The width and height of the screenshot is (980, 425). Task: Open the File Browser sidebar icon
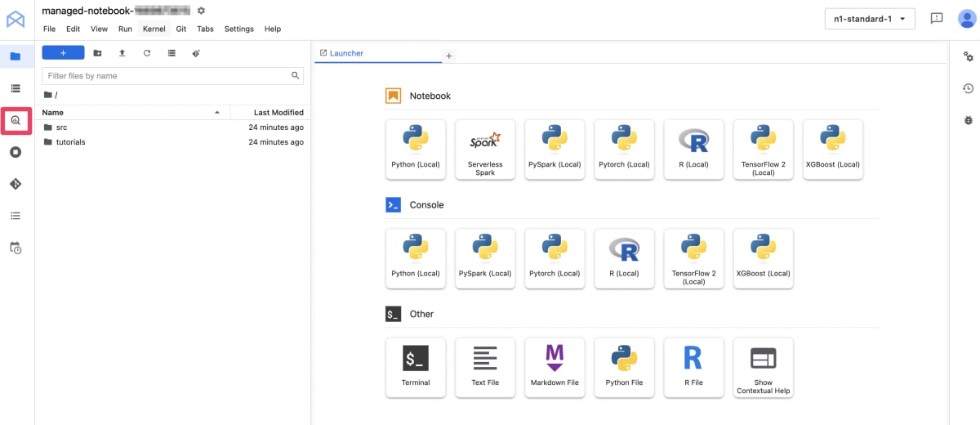click(x=16, y=56)
